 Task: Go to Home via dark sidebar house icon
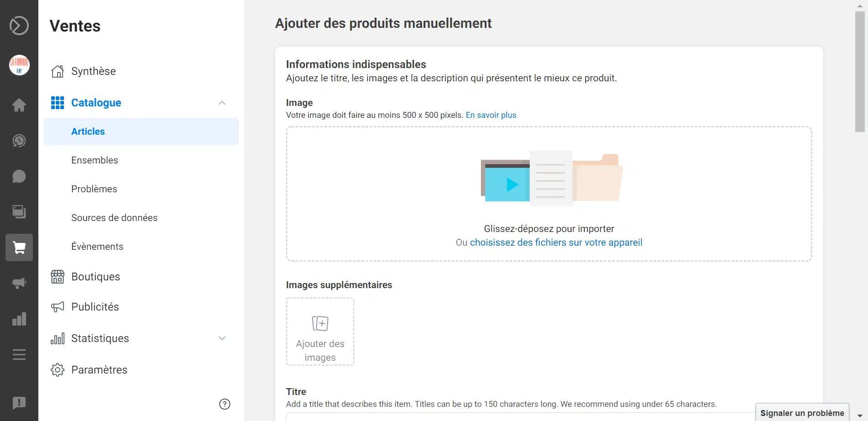tap(19, 105)
